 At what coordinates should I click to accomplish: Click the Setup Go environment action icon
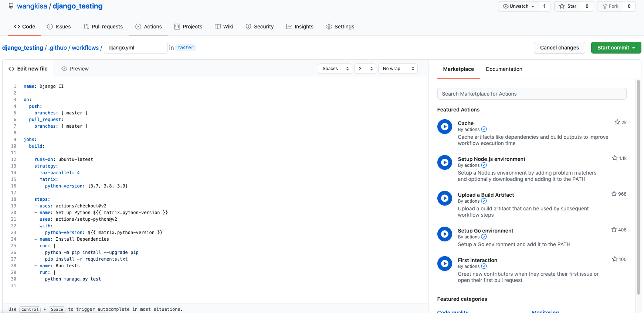[444, 234]
